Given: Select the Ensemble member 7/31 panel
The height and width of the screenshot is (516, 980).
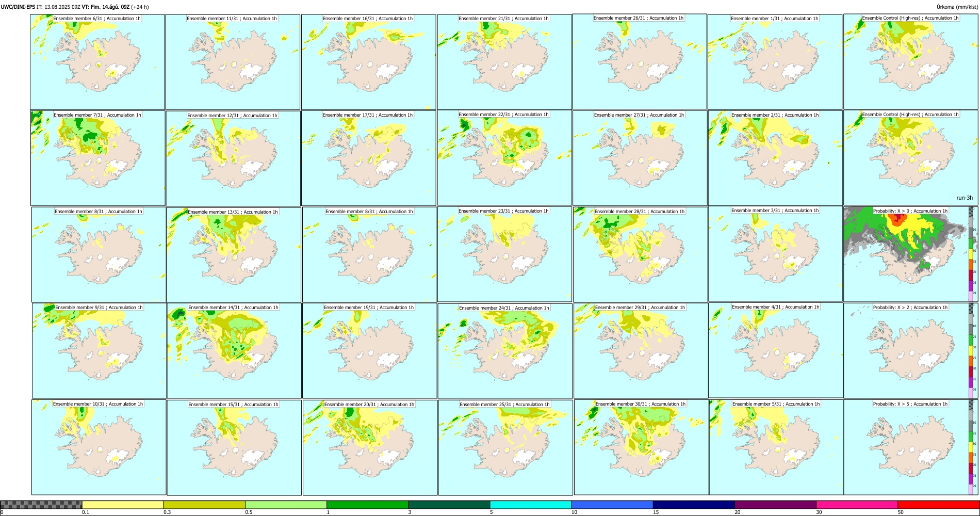Looking at the screenshot, I should point(98,158).
